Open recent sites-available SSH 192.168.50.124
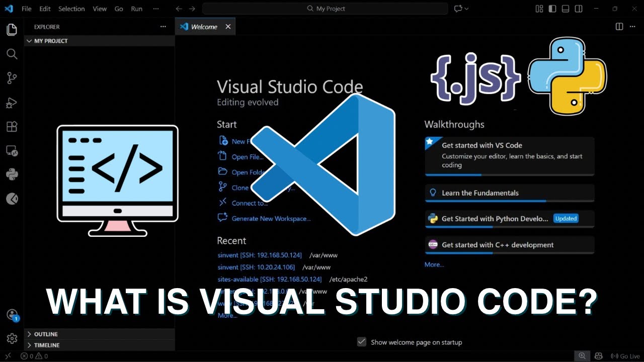 coord(270,279)
